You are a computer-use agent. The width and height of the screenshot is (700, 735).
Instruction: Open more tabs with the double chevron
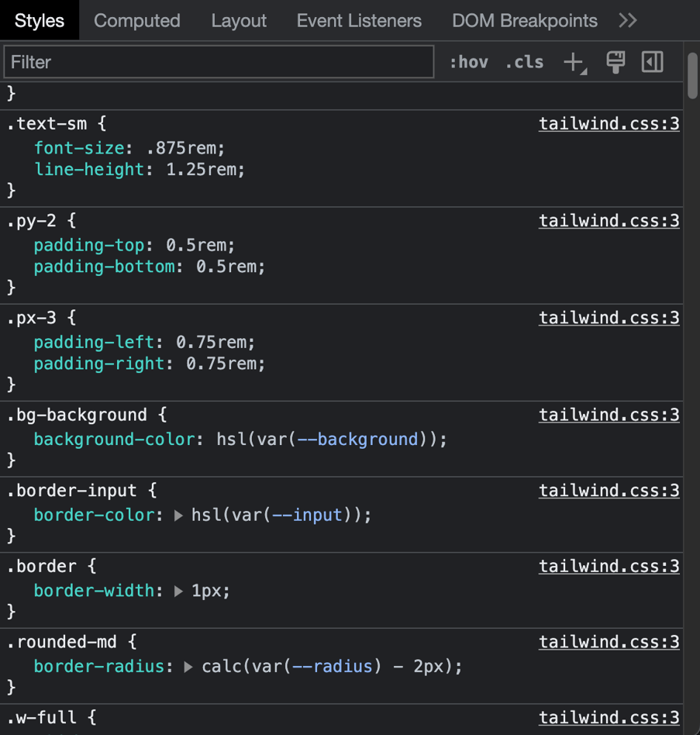tap(628, 20)
